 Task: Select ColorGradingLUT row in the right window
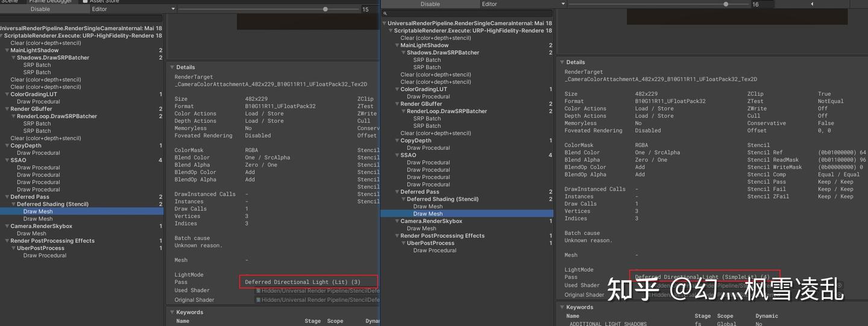(x=467, y=89)
